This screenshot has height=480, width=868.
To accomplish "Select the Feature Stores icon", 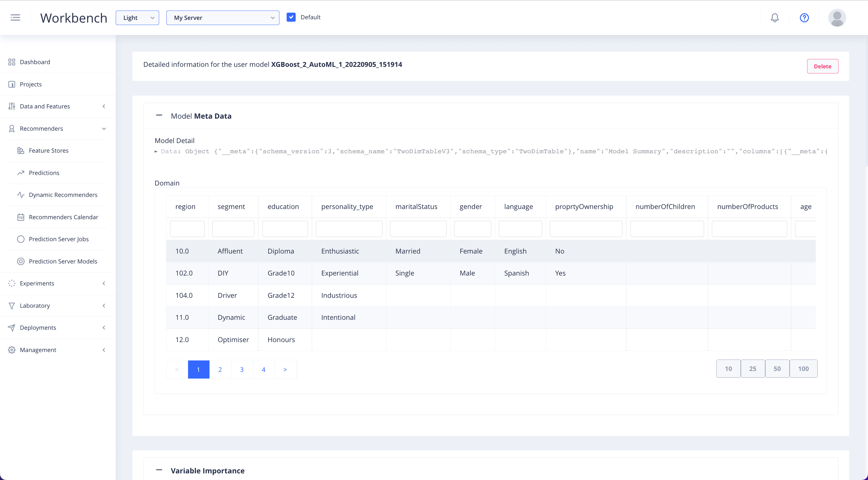I will (20, 151).
